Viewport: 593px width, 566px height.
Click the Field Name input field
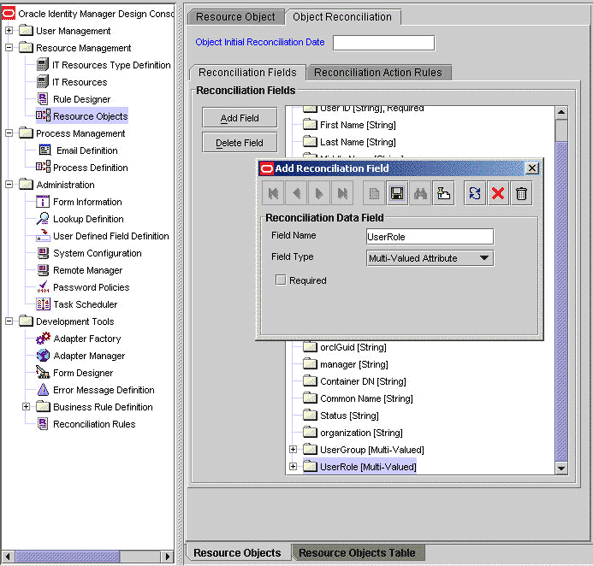tap(430, 237)
